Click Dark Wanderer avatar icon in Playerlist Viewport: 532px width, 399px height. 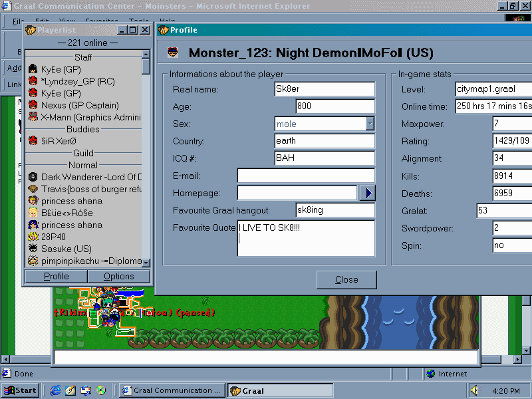(33, 177)
